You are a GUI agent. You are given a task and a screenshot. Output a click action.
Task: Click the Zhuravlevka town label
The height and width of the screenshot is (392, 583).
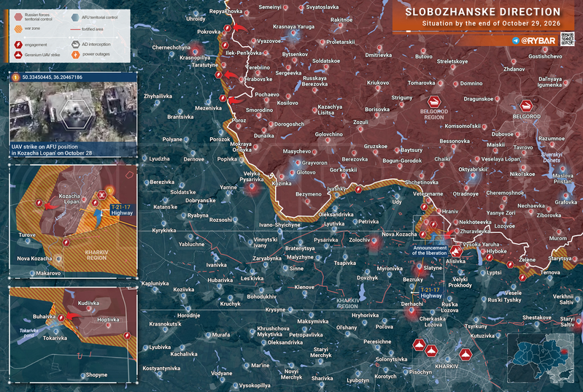click(x=475, y=231)
